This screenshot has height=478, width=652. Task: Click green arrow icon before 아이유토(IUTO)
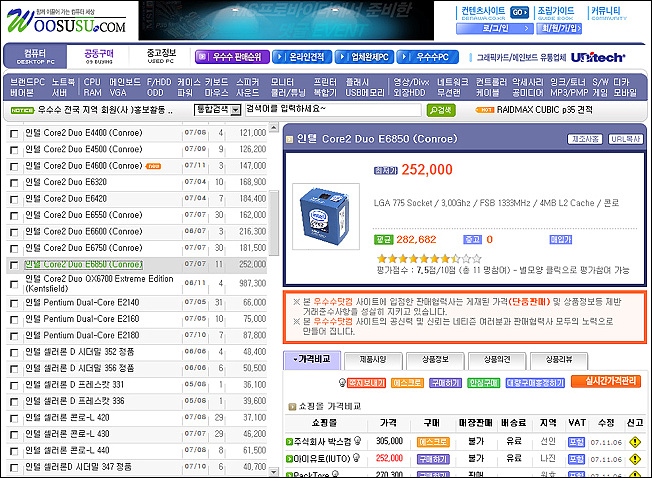[x=289, y=459]
